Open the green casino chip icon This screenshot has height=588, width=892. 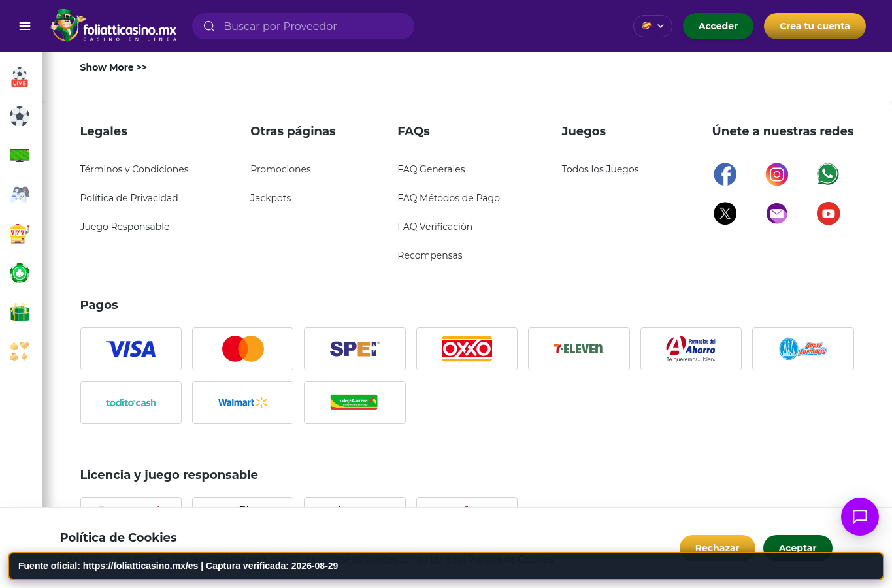coord(20,273)
